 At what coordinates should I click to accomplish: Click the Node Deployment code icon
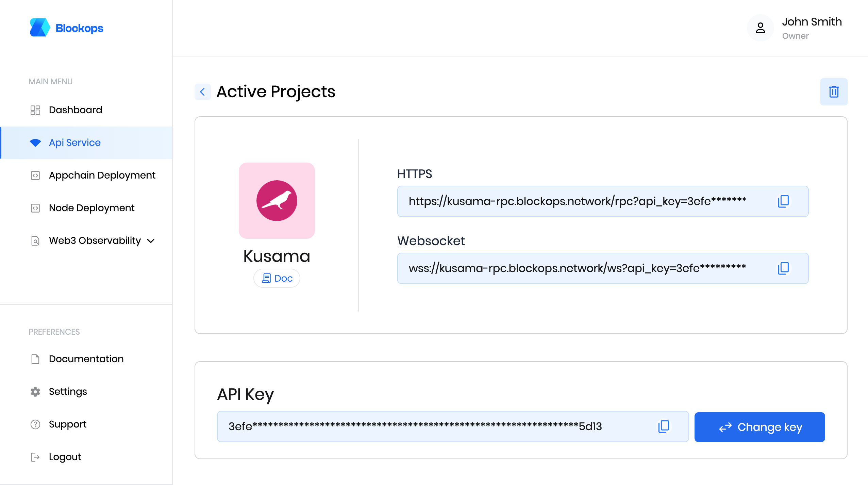click(x=35, y=208)
